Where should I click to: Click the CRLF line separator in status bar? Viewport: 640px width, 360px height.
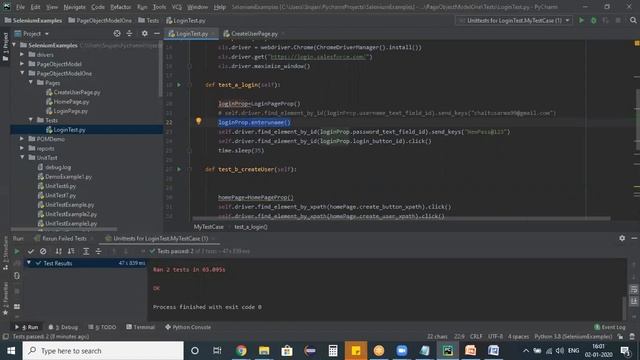(x=476, y=336)
